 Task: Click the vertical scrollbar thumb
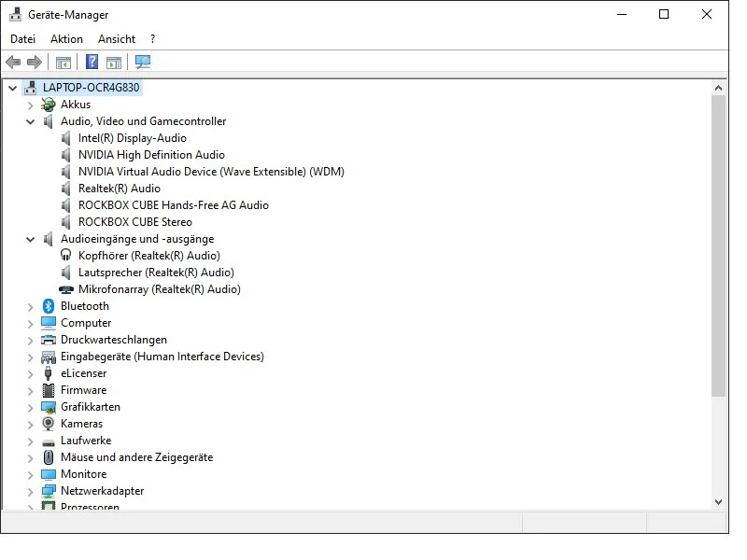coord(719,245)
